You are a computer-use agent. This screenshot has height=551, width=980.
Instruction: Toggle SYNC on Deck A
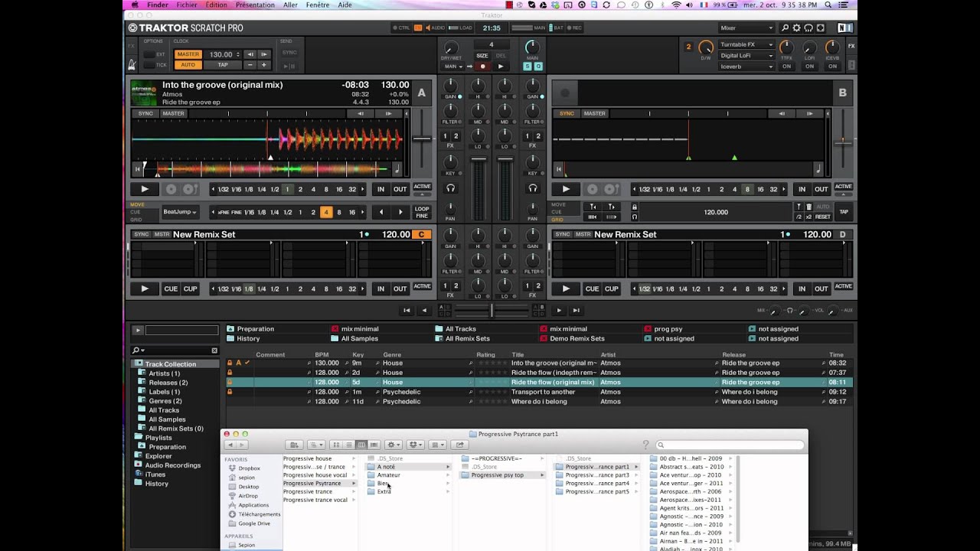coord(145,113)
